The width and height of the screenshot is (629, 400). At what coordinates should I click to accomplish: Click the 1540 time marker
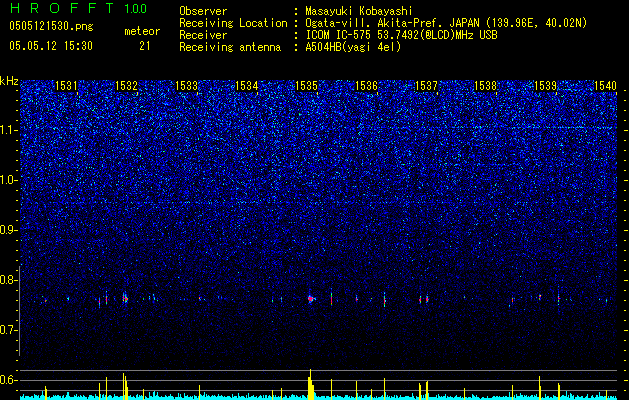click(x=605, y=85)
